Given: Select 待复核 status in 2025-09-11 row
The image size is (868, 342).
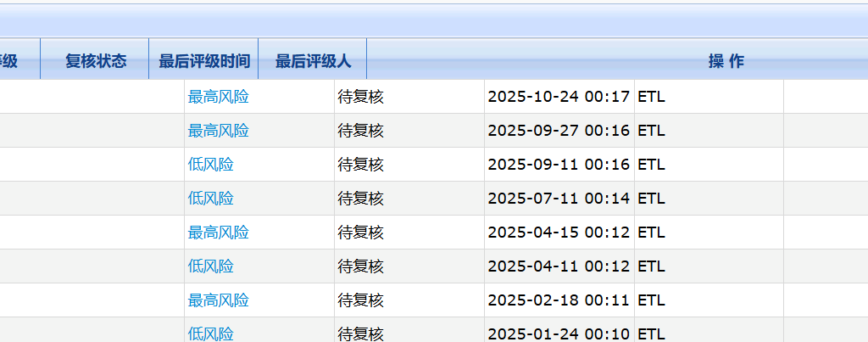Looking at the screenshot, I should point(360,165).
